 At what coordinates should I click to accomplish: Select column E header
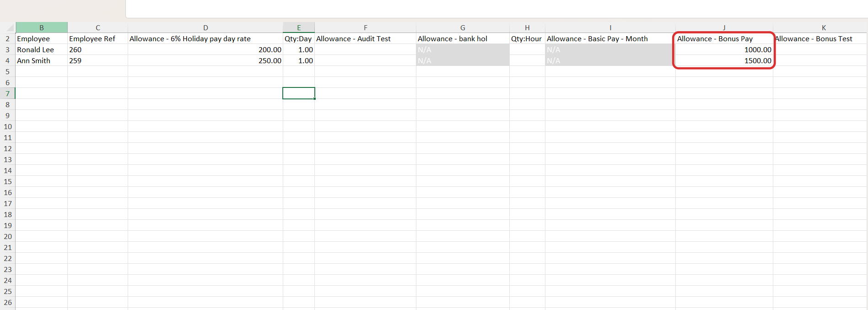pyautogui.click(x=299, y=27)
